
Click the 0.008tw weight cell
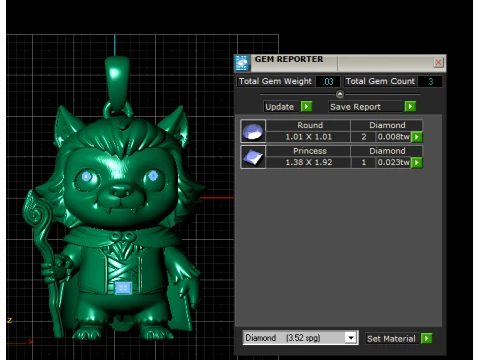coord(394,137)
